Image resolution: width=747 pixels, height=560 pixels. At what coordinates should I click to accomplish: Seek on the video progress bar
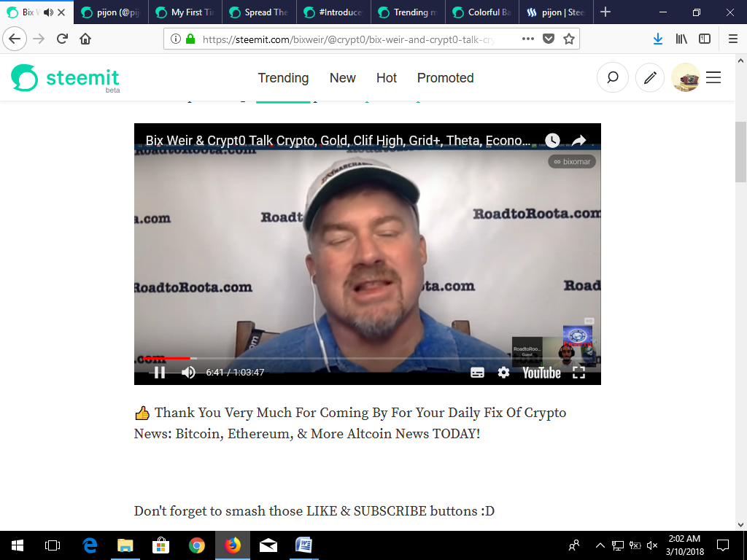click(368, 357)
